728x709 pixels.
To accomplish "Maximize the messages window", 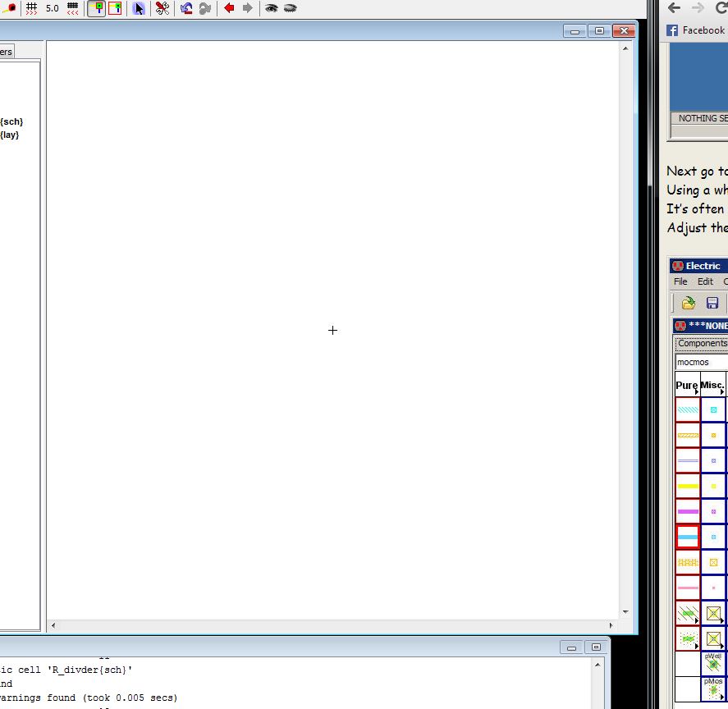I will click(x=596, y=647).
